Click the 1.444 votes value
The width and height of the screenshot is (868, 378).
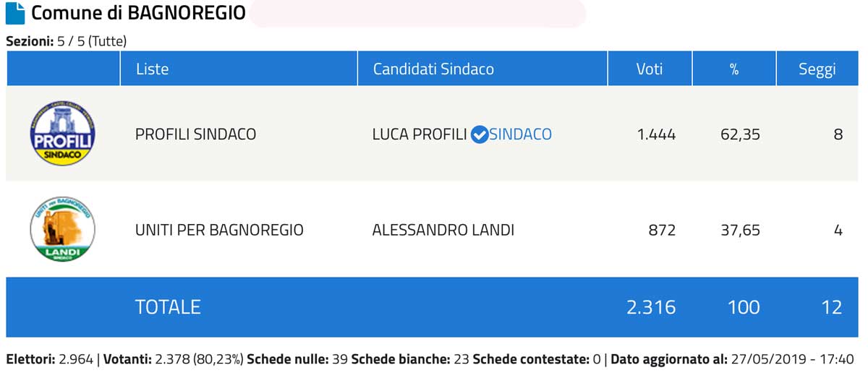(x=656, y=134)
